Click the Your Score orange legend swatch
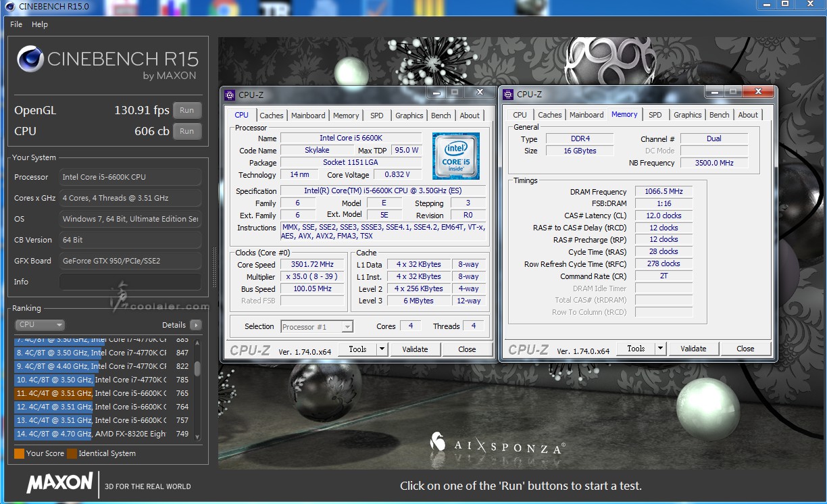827x504 pixels. pyautogui.click(x=19, y=453)
